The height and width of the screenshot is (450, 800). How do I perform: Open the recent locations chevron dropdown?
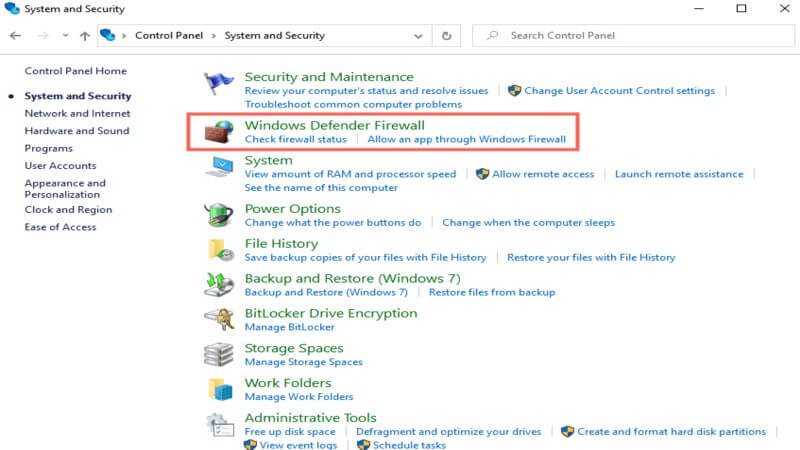coord(65,36)
